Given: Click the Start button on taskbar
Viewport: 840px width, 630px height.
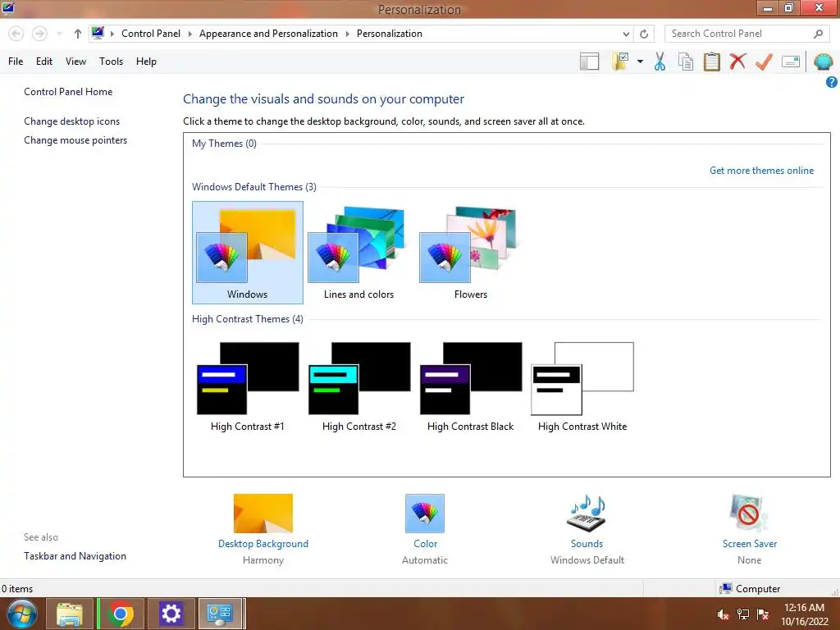Looking at the screenshot, I should (21, 614).
